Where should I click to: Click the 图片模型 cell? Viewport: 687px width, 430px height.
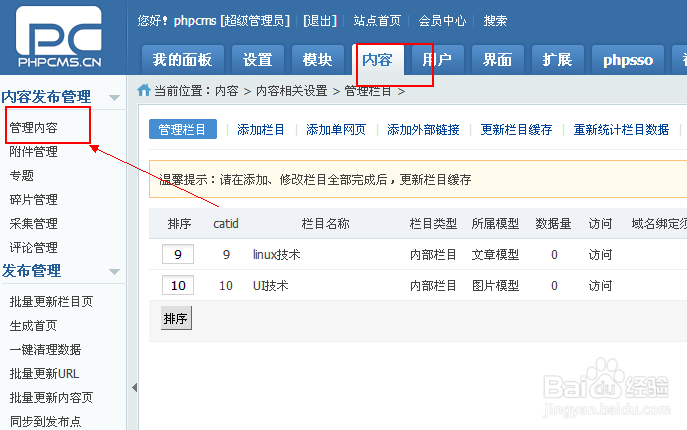[496, 286]
